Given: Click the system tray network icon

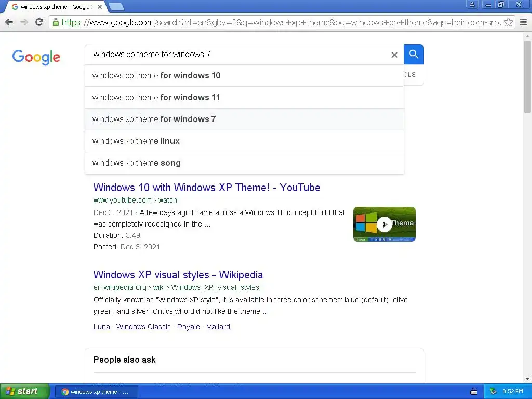Looking at the screenshot, I should 494,392.
